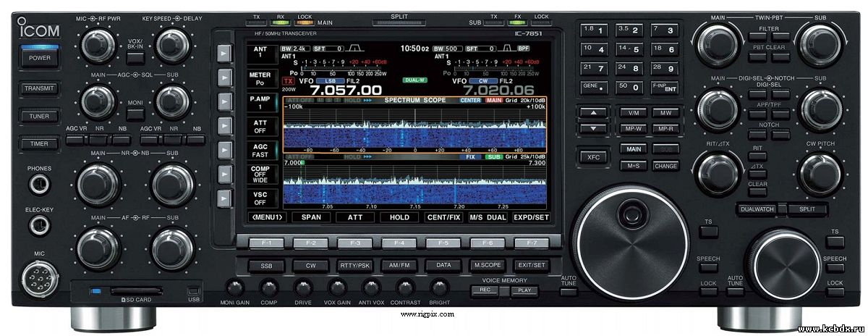Click the MP-R memo pad button
868x336 pixels.
coord(665,129)
